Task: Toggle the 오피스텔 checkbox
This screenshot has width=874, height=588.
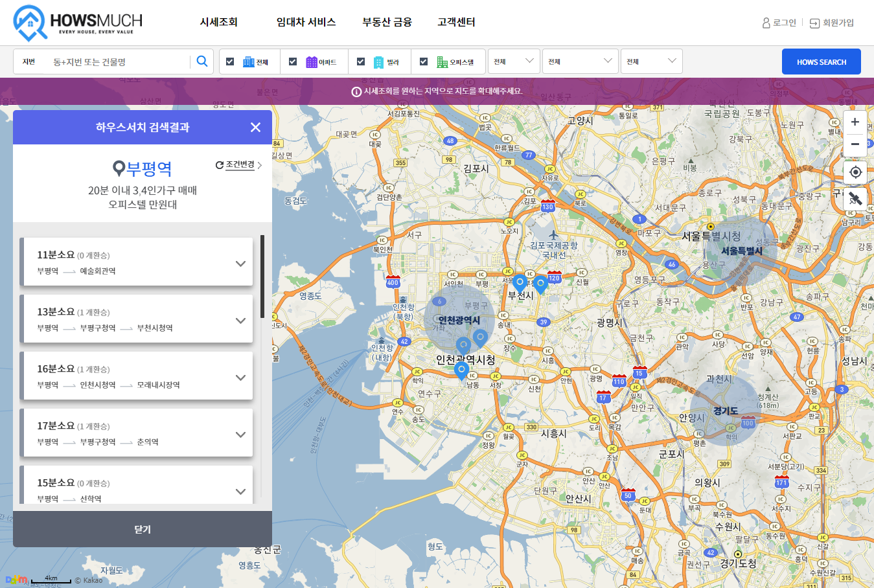Action: [x=424, y=62]
